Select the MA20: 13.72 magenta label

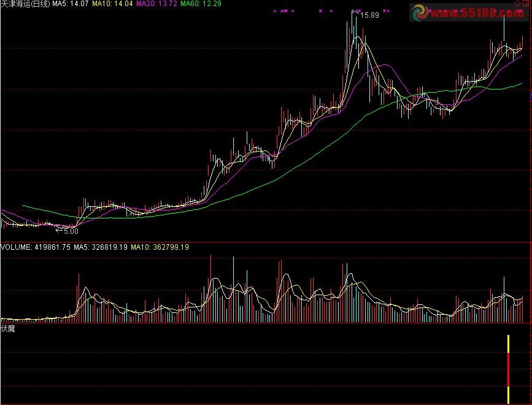click(x=156, y=4)
